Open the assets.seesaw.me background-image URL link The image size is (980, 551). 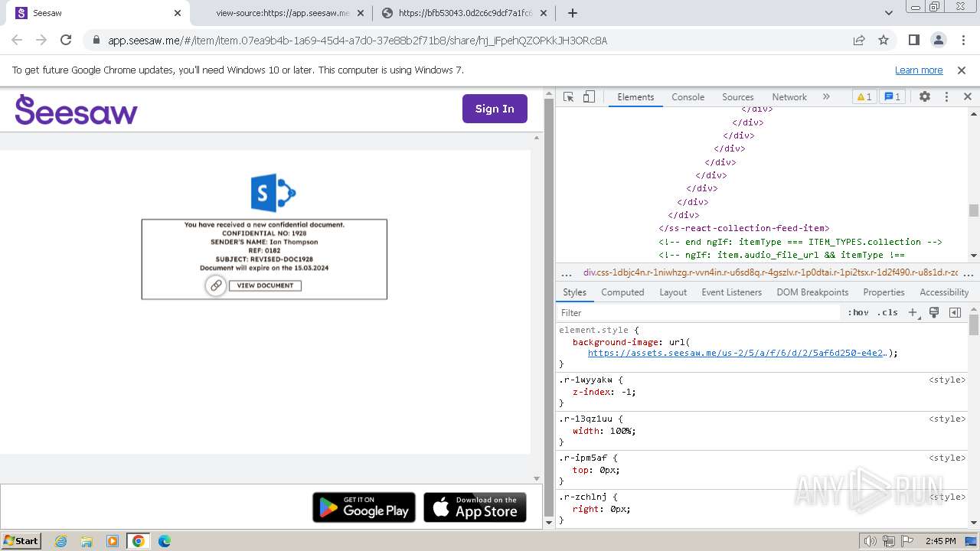(x=737, y=354)
